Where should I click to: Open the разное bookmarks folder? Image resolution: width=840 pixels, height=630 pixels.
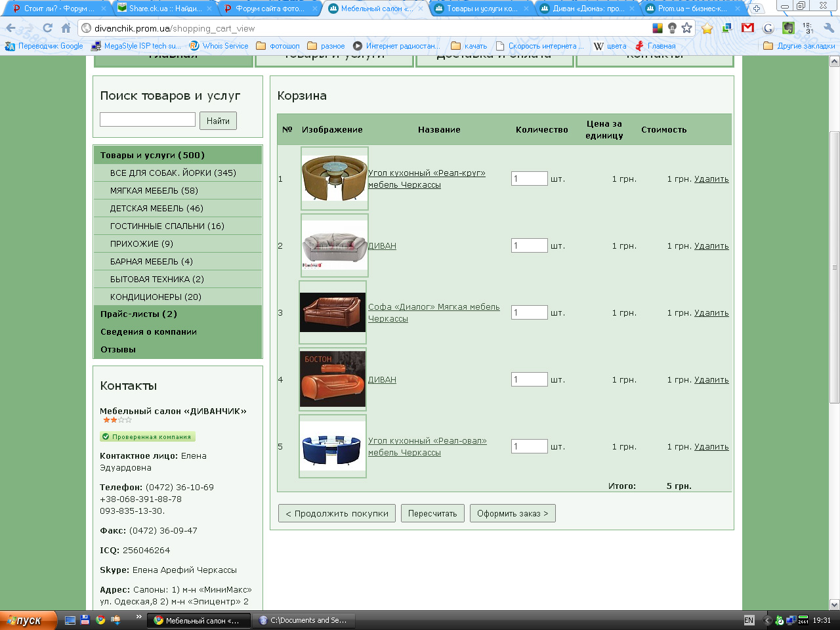click(326, 46)
